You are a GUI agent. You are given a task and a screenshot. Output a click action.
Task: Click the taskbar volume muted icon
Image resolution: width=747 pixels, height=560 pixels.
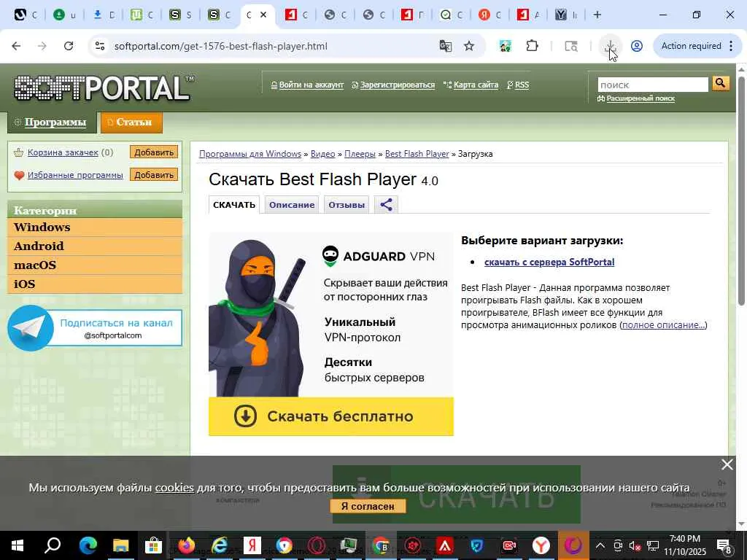[x=635, y=545]
